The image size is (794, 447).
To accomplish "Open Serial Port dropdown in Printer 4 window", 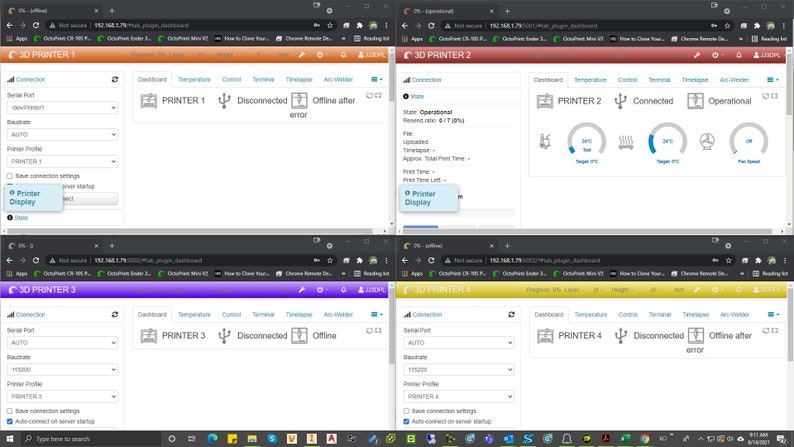I will pyautogui.click(x=459, y=342).
